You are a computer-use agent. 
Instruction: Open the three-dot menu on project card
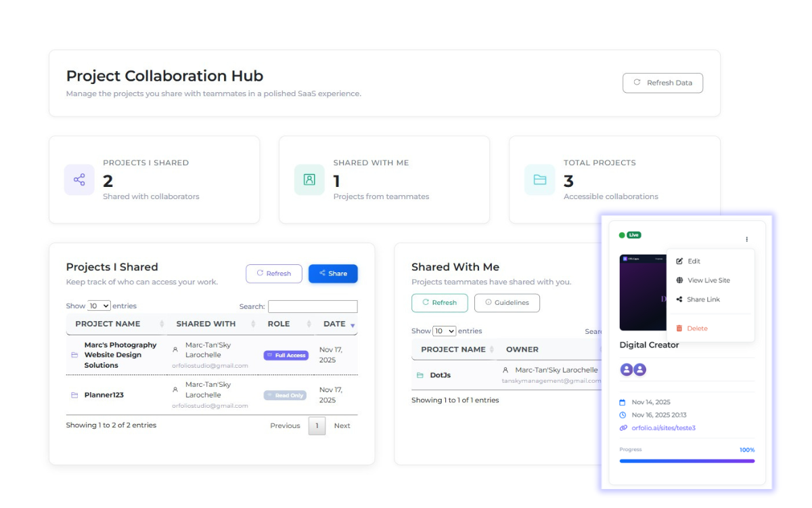tap(747, 239)
